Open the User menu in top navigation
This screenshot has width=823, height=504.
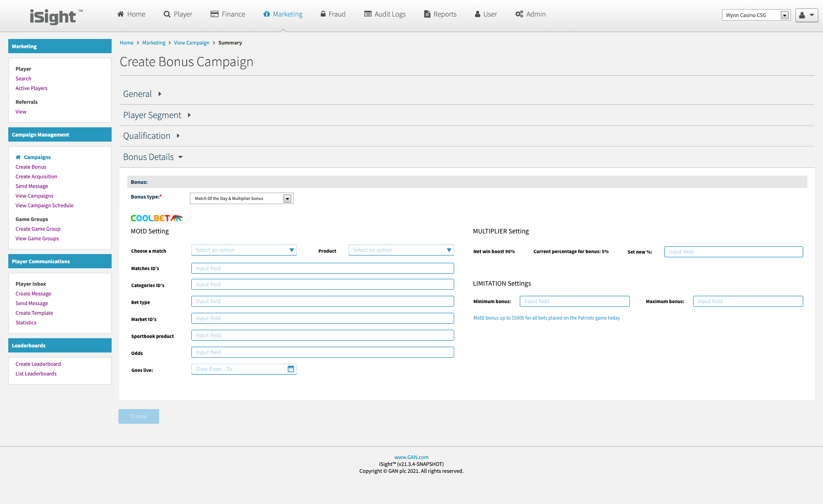coord(485,14)
